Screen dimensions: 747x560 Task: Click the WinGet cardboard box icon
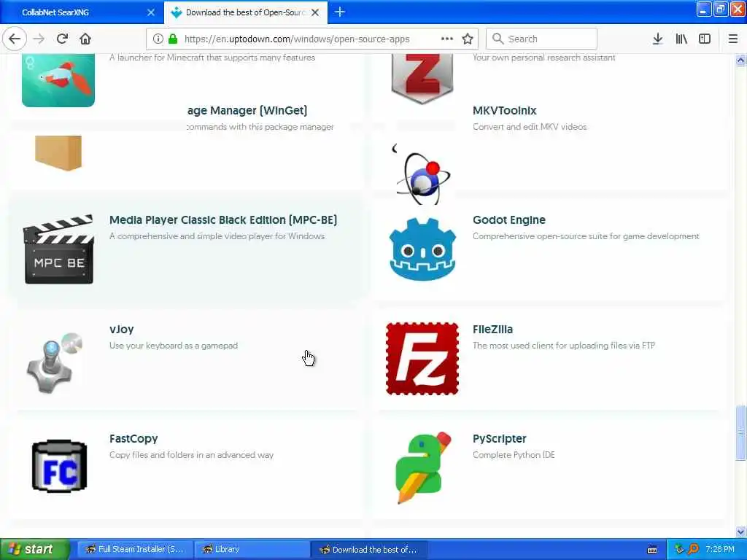58,153
